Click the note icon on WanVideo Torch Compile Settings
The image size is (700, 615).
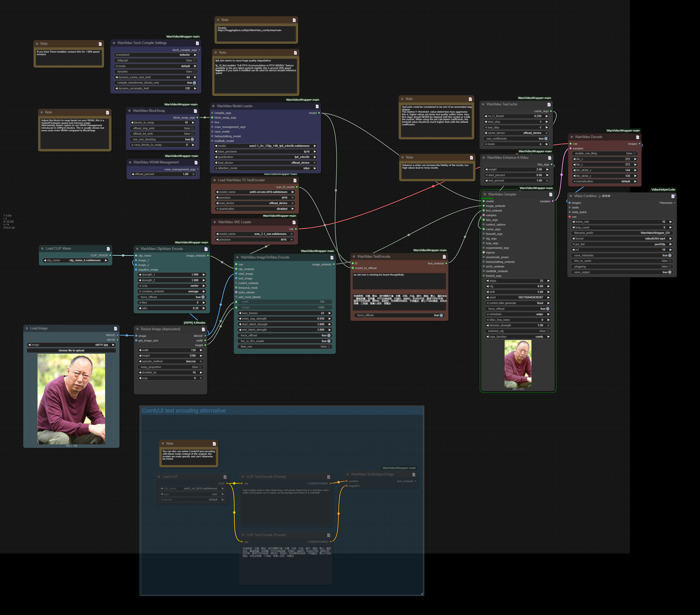click(197, 43)
